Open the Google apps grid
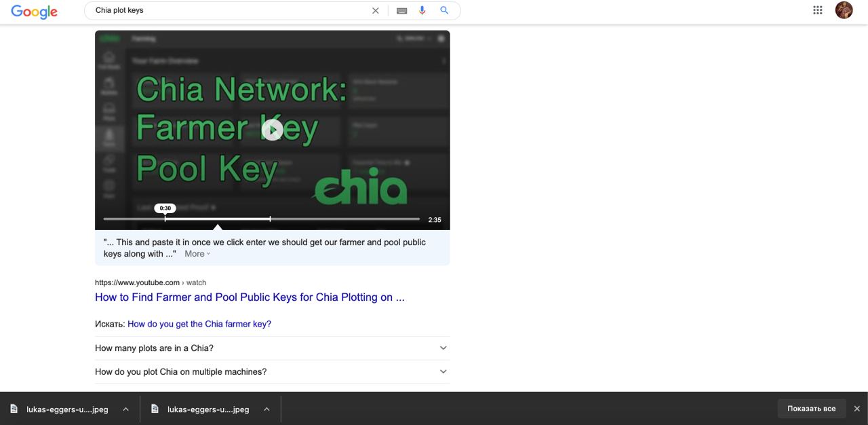868x425 pixels. (818, 10)
